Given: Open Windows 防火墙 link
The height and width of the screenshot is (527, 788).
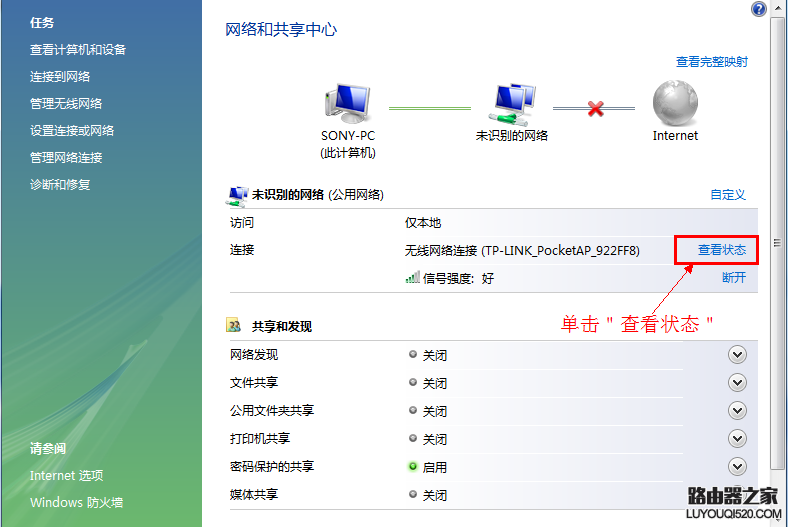Looking at the screenshot, I should (76, 502).
